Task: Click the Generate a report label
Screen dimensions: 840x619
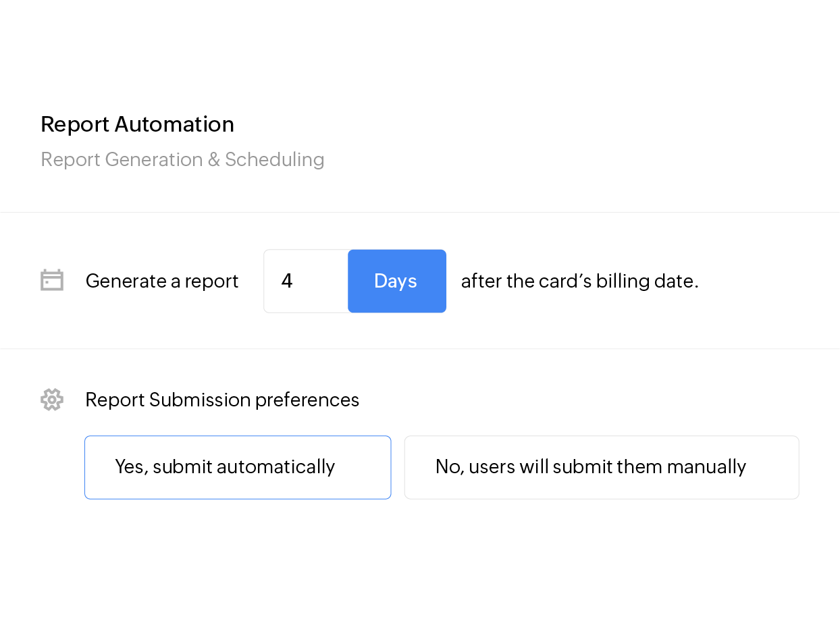Action: click(162, 281)
